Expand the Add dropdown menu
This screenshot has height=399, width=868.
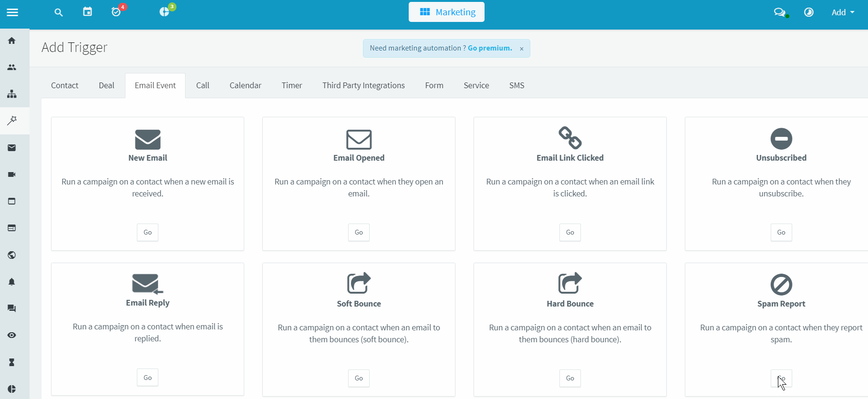pyautogui.click(x=843, y=12)
